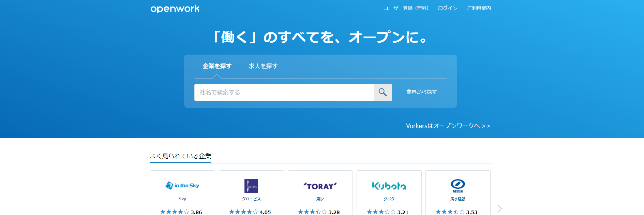
Task: Show next companies with carousel arrow
Action: click(499, 209)
